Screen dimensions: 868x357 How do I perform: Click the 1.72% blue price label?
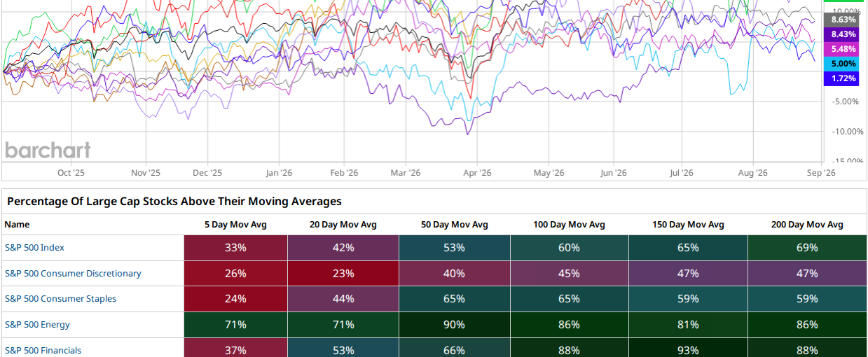[843, 78]
